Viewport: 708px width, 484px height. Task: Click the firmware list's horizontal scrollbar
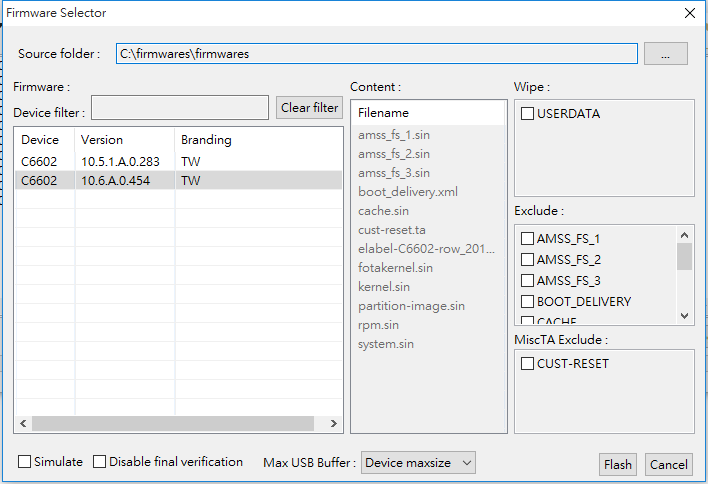pyautogui.click(x=173, y=424)
